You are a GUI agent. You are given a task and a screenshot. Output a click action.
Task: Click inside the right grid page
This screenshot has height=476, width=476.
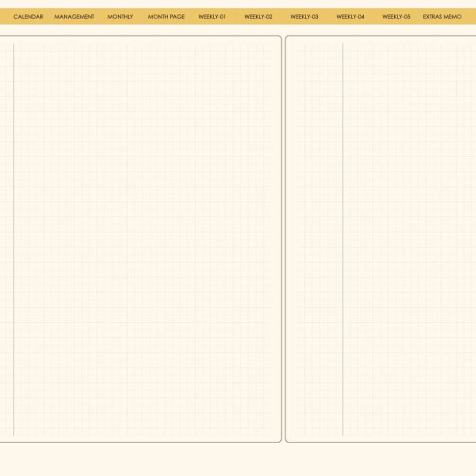point(381,239)
